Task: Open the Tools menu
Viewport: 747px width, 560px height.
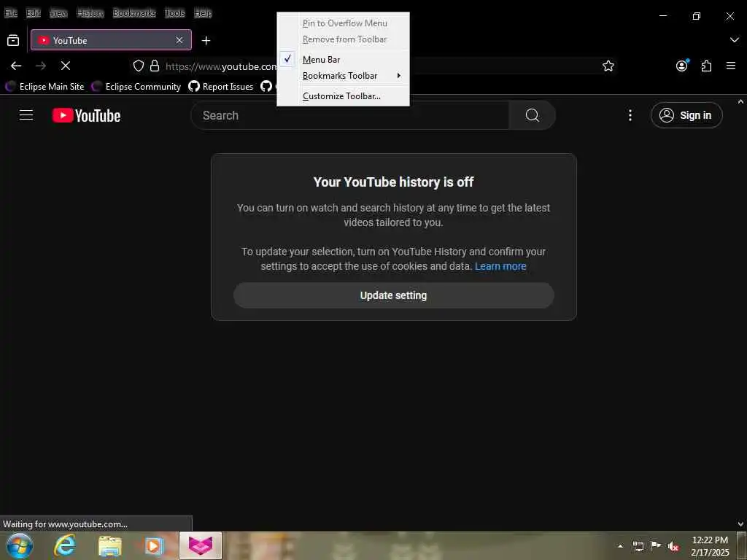Action: [175, 13]
